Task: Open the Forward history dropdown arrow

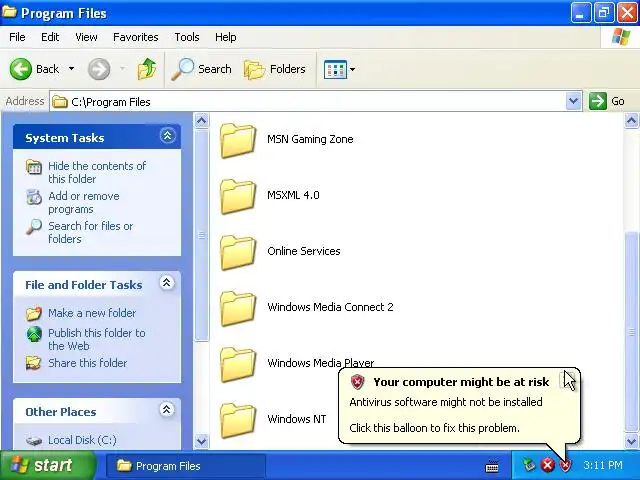Action: pos(122,69)
